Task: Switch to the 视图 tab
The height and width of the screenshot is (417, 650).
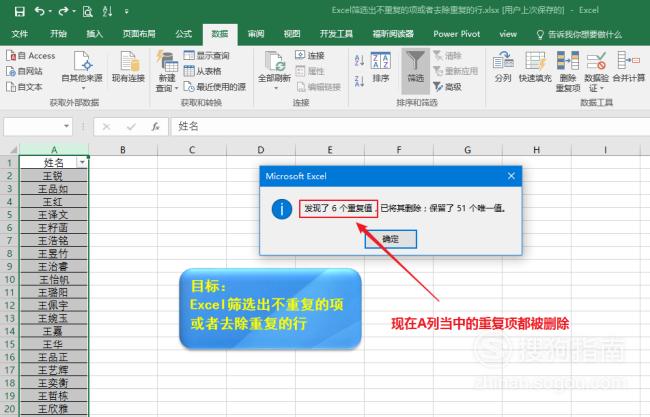Action: click(x=292, y=34)
